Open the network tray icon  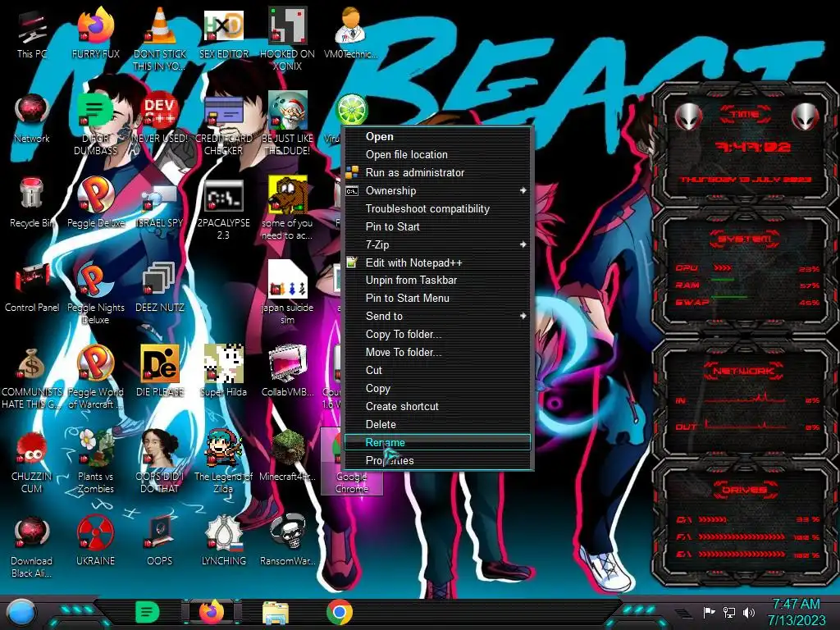(729, 612)
